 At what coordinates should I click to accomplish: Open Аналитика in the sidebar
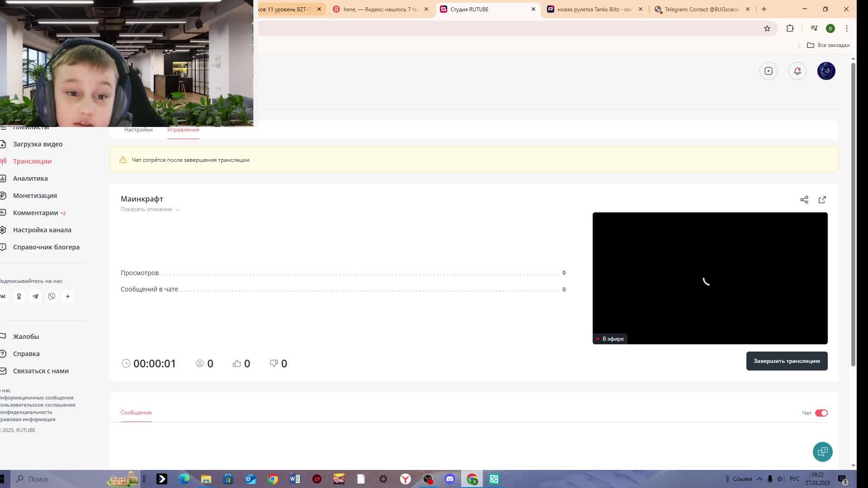(30, 178)
